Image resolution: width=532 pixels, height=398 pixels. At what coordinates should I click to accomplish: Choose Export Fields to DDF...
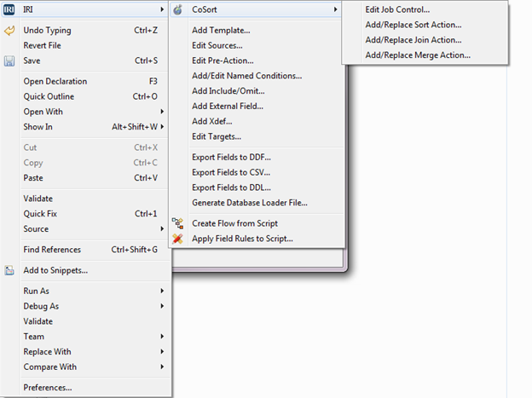[x=257, y=158]
